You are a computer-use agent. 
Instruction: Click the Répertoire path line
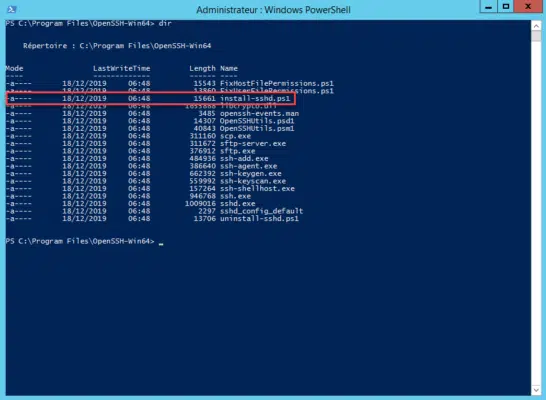[x=117, y=46]
